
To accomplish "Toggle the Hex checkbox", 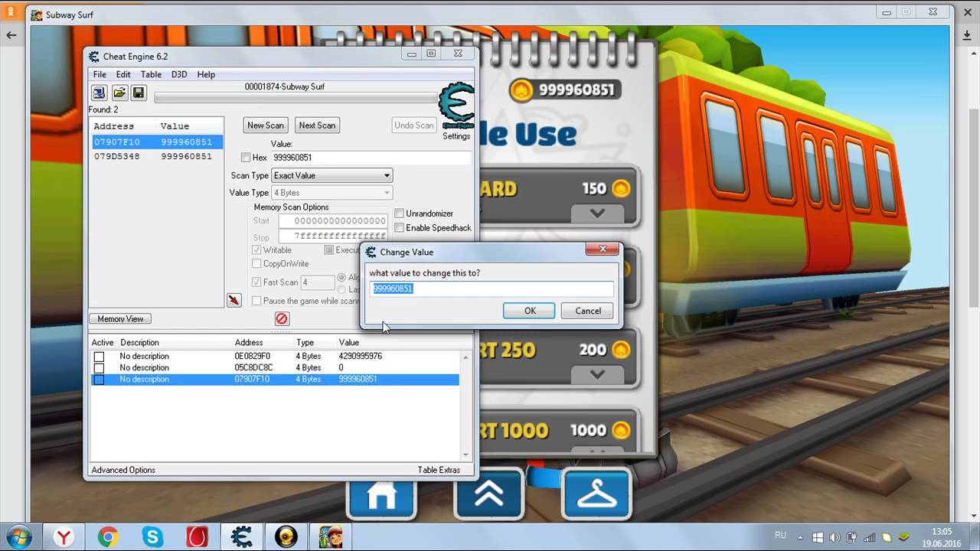I will pyautogui.click(x=246, y=158).
